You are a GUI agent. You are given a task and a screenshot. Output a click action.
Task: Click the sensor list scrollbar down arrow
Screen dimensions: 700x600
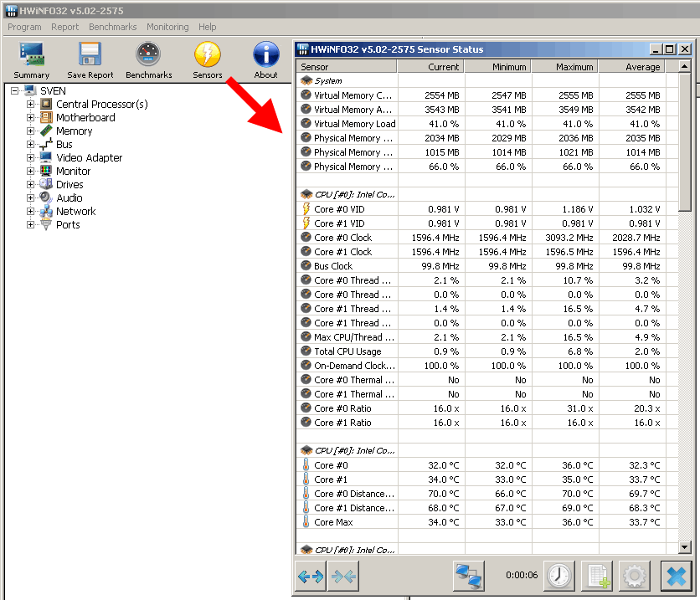[684, 547]
